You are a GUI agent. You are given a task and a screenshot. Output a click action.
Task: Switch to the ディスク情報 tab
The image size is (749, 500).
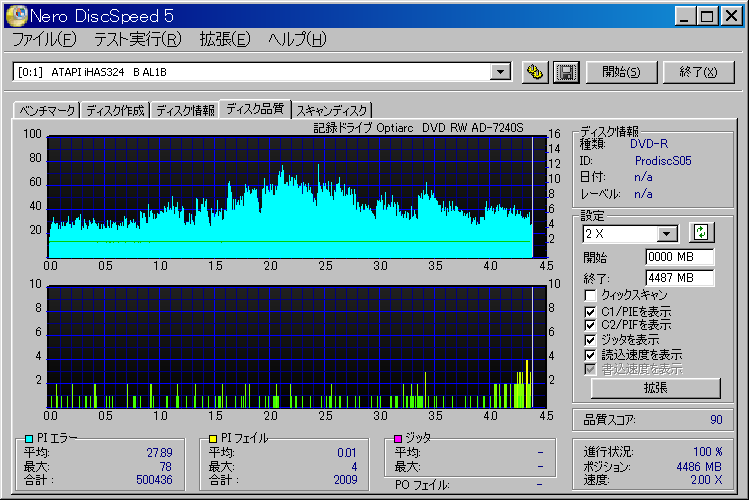185,110
